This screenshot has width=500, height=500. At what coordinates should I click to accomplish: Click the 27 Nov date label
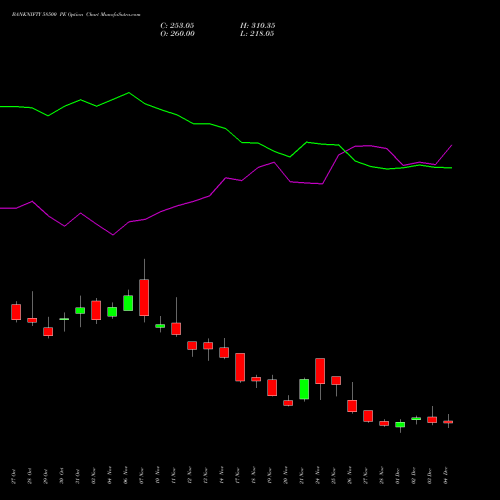[365, 476]
